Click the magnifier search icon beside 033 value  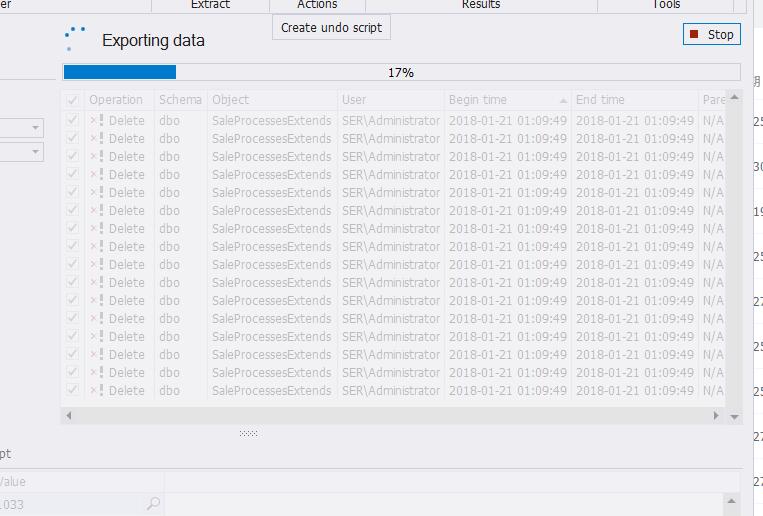[x=153, y=503]
